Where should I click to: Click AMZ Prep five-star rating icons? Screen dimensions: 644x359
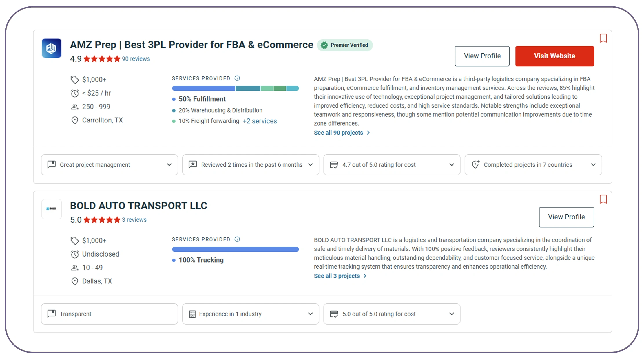tap(102, 59)
